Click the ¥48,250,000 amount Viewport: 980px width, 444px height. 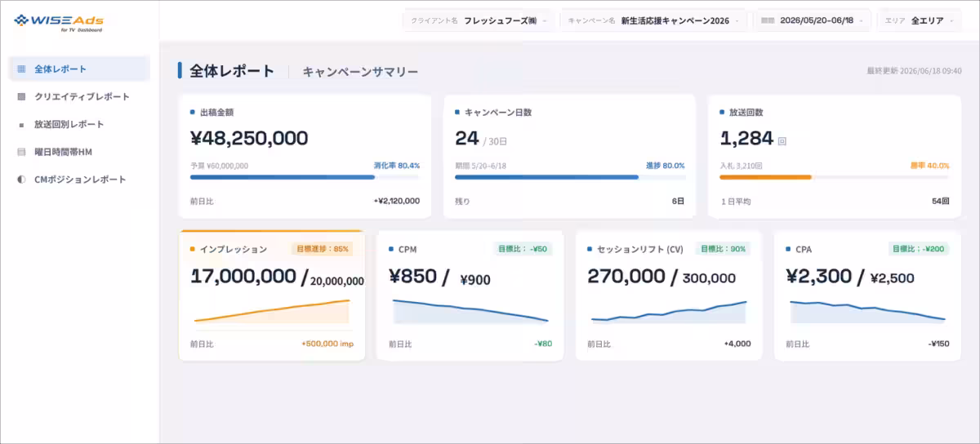(x=248, y=138)
